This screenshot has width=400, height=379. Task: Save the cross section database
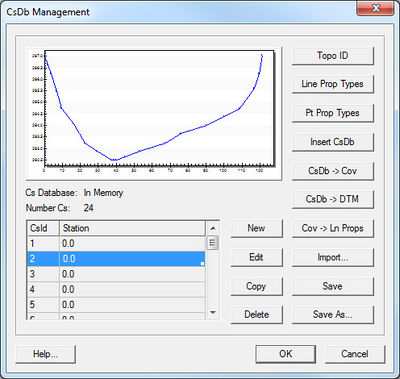pos(333,286)
